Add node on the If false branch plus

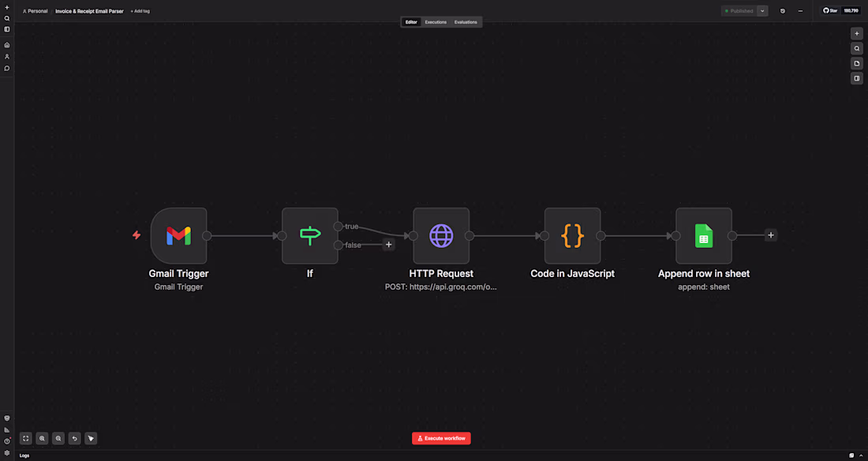(x=388, y=245)
